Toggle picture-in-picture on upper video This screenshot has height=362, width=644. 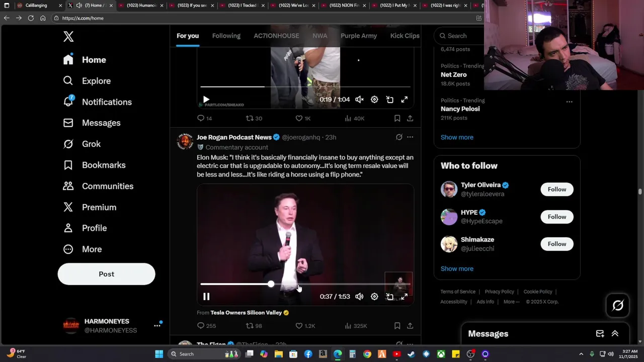coord(389,100)
